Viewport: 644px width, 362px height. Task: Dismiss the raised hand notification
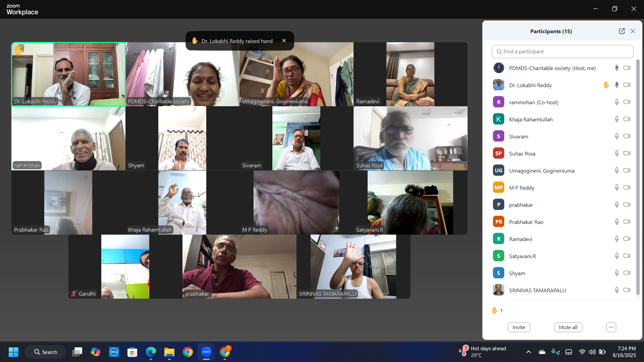point(284,41)
